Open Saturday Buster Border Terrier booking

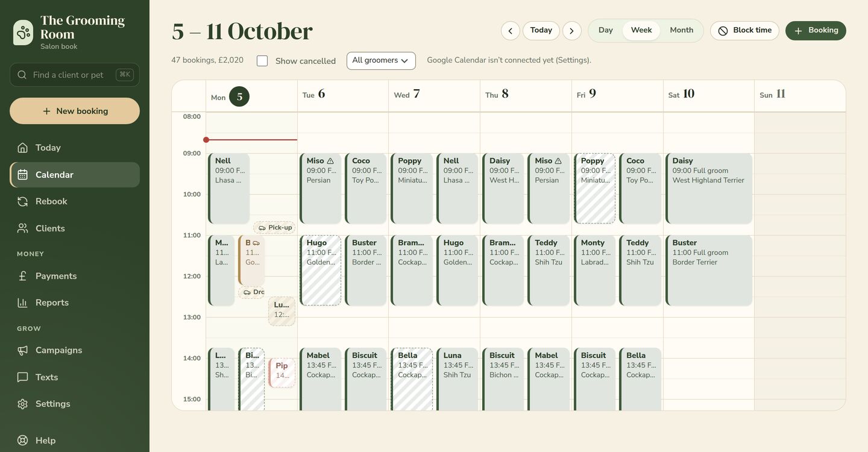[709, 271]
